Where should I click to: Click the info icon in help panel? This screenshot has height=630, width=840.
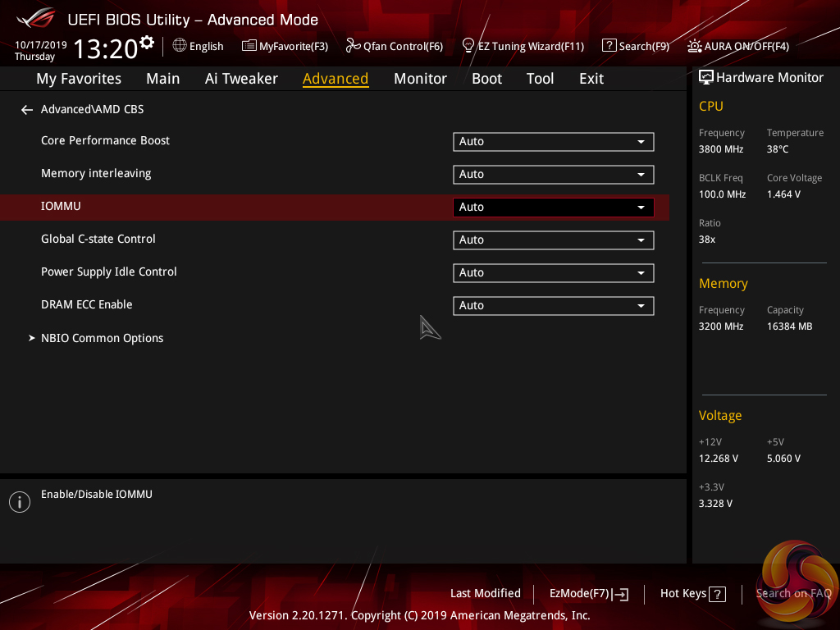click(20, 502)
